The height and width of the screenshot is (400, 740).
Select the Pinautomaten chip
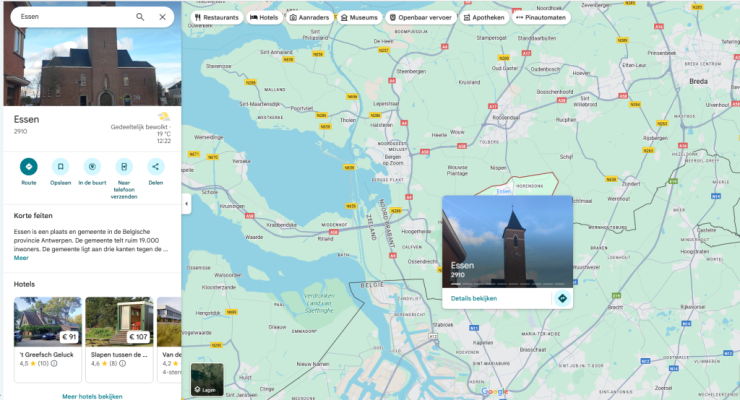[x=541, y=17]
